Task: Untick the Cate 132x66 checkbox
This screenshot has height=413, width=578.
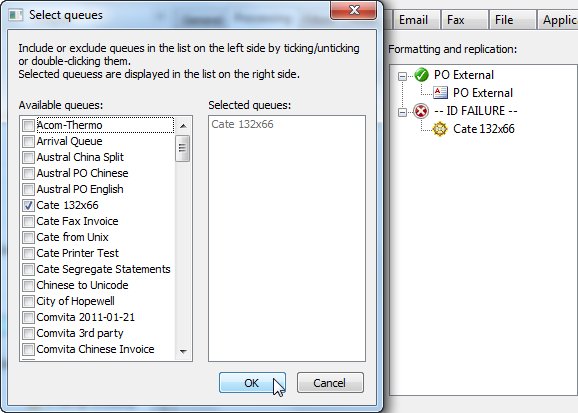Action: tap(28, 205)
